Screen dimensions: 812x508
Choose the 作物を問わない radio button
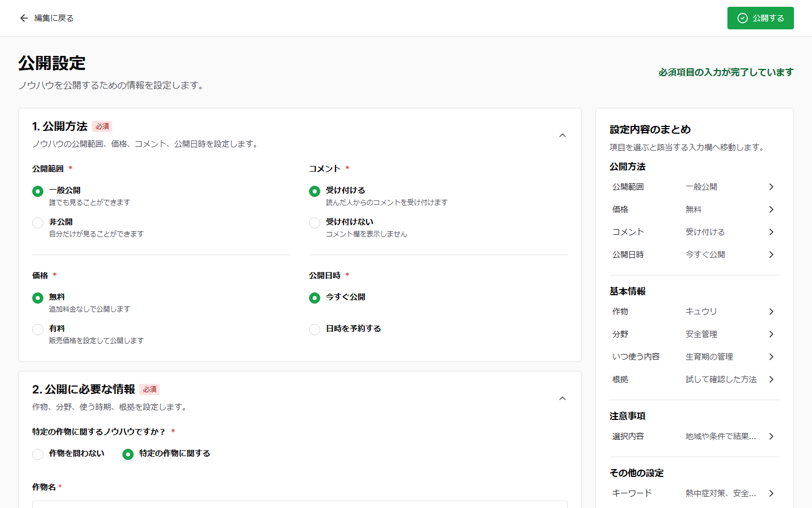tap(38, 454)
